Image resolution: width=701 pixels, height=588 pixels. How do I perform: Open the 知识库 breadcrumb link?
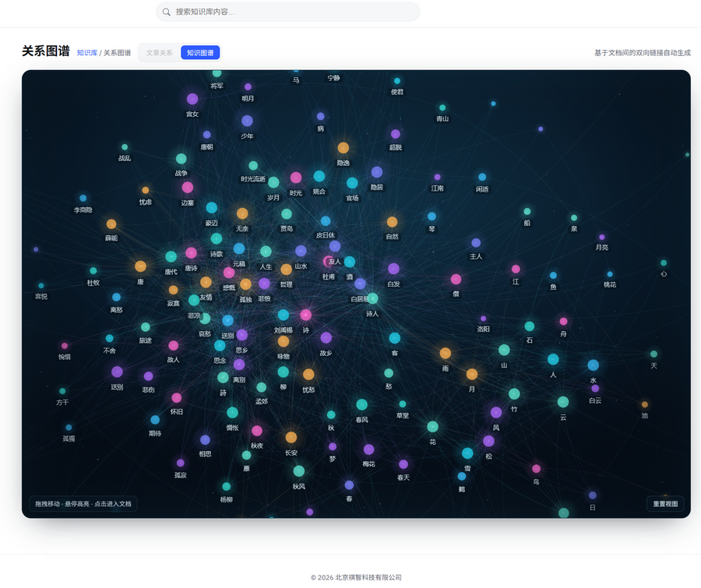point(86,53)
